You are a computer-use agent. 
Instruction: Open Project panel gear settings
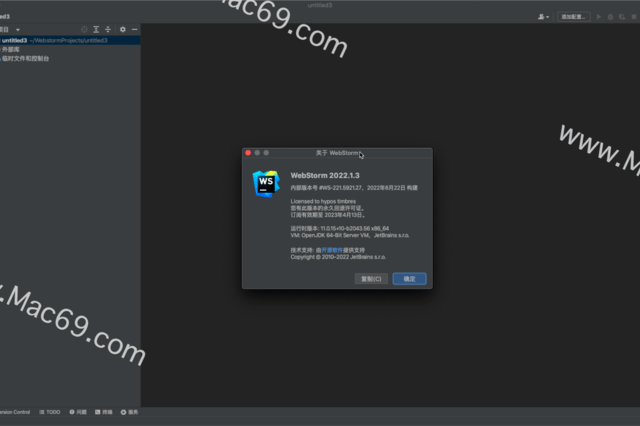tap(122, 29)
